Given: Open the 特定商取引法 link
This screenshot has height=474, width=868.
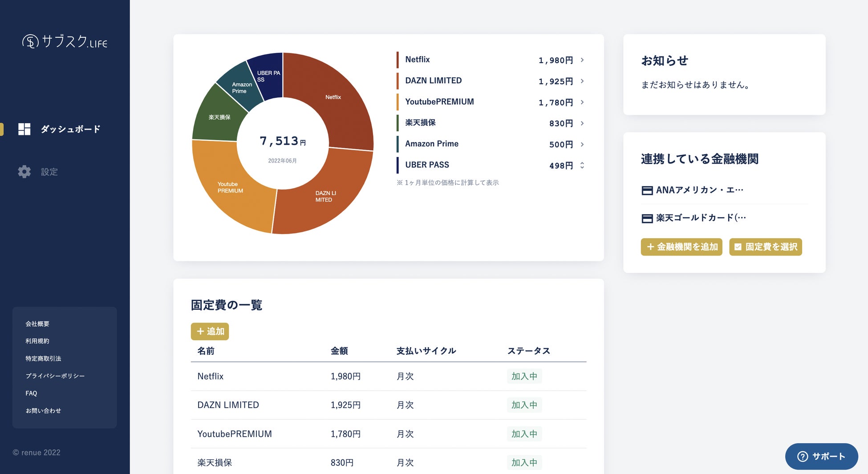Looking at the screenshot, I should pos(43,359).
